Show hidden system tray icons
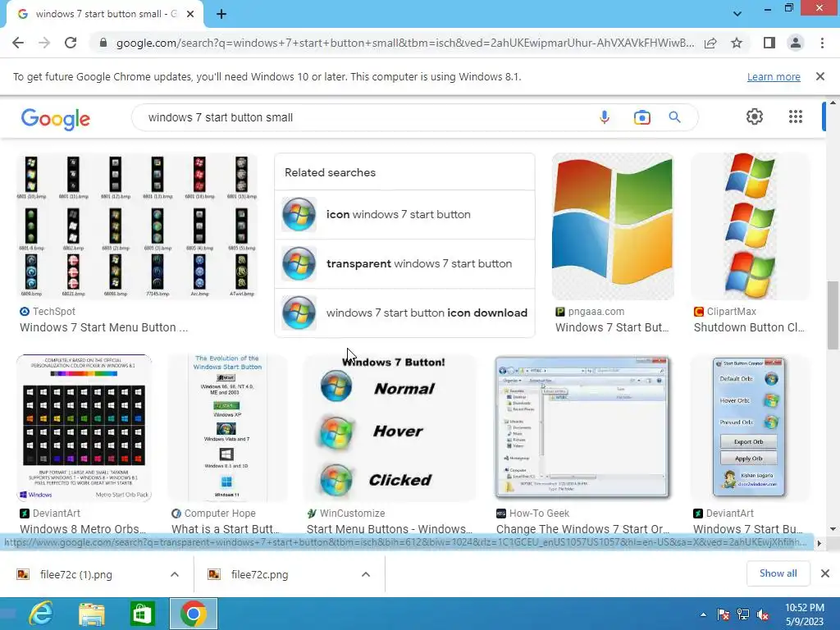 tap(703, 614)
